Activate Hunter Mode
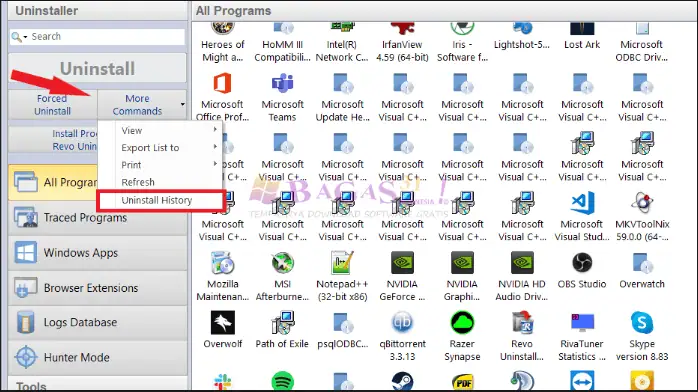Viewport: 698px width, 392px height. (97, 357)
